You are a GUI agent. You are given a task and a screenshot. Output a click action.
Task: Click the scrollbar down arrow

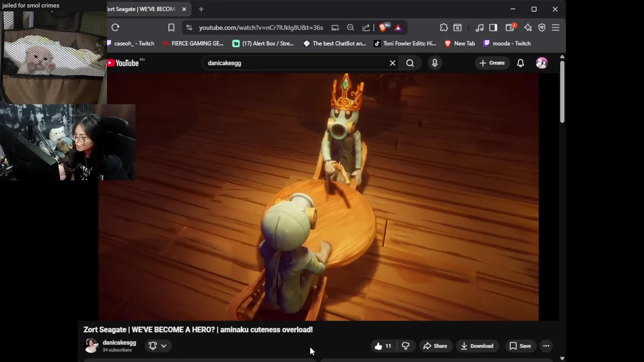(562, 358)
